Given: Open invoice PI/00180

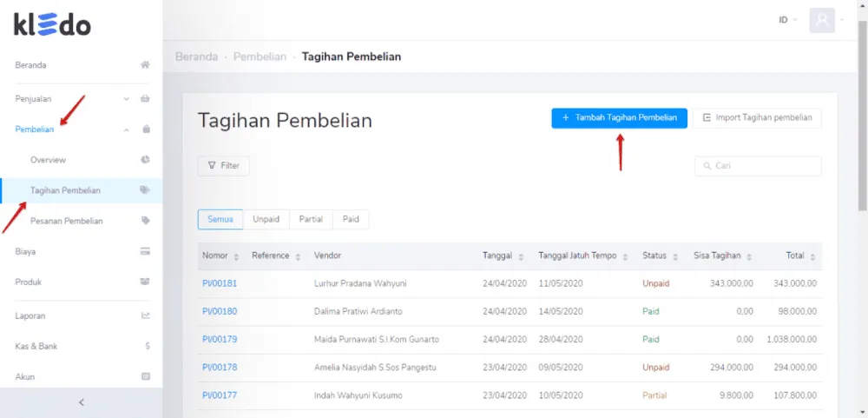Looking at the screenshot, I should coord(220,312).
